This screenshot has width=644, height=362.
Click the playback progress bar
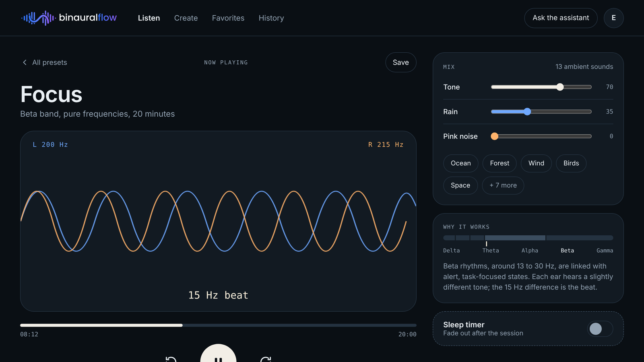(x=218, y=325)
